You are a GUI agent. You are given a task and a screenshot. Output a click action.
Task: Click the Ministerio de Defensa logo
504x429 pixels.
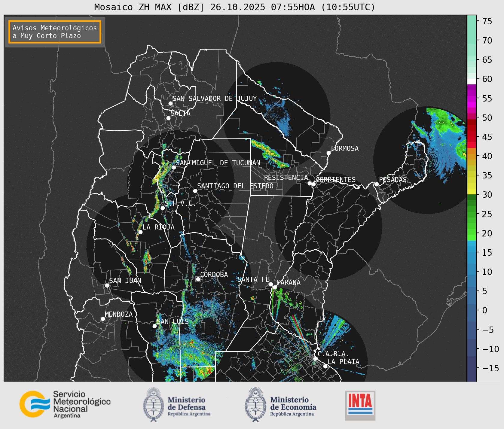click(177, 405)
